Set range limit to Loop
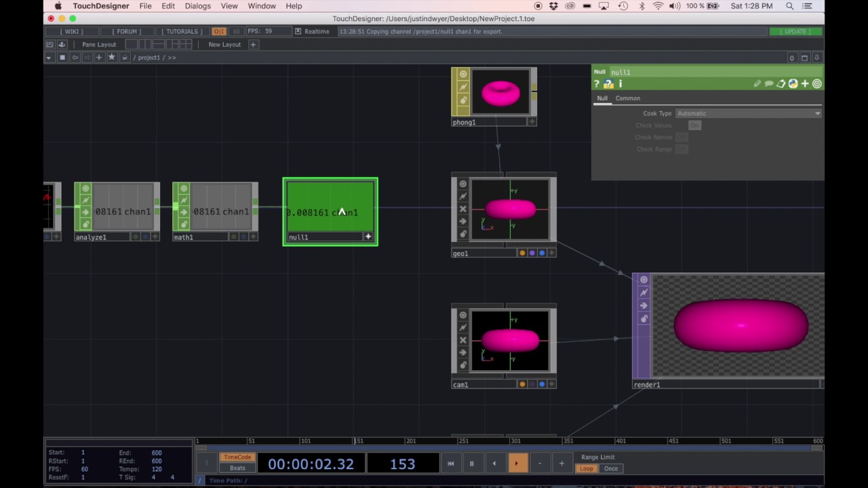This screenshot has height=488, width=868. click(587, 468)
